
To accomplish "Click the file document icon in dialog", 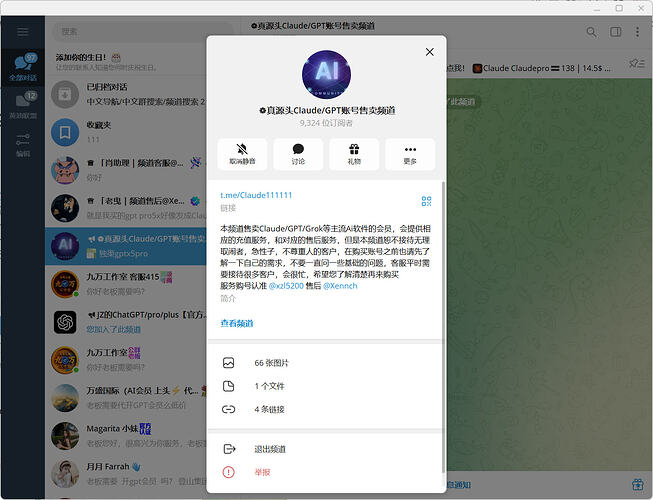I will (x=228, y=386).
